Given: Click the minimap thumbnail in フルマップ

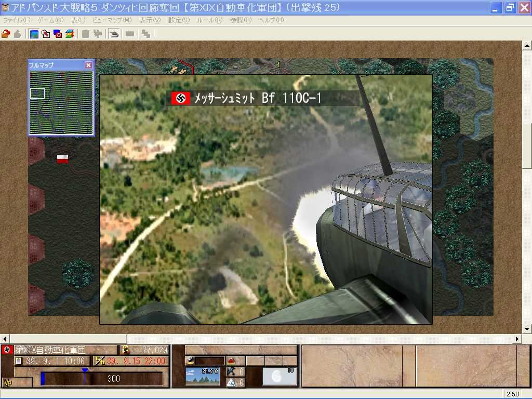Looking at the screenshot, I should (x=61, y=102).
